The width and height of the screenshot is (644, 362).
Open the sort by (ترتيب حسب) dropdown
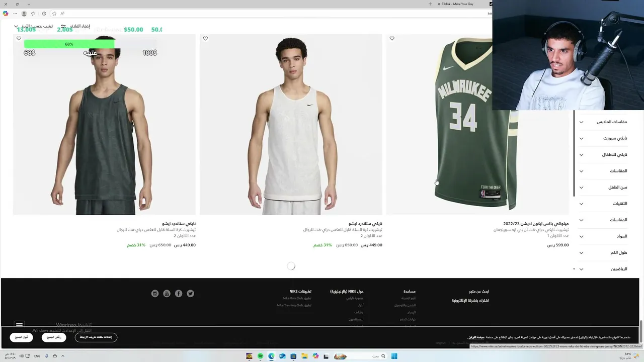click(34, 26)
